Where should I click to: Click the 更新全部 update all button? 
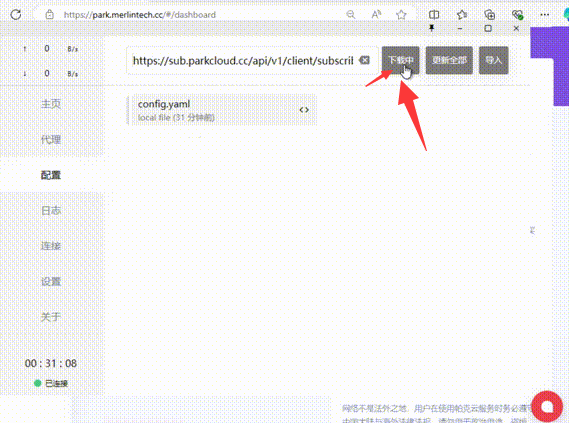pyautogui.click(x=449, y=60)
